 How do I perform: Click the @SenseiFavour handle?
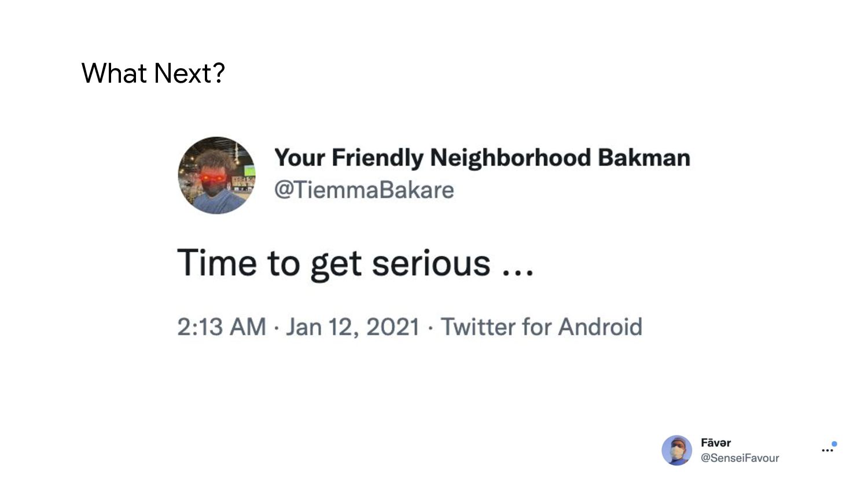point(740,458)
